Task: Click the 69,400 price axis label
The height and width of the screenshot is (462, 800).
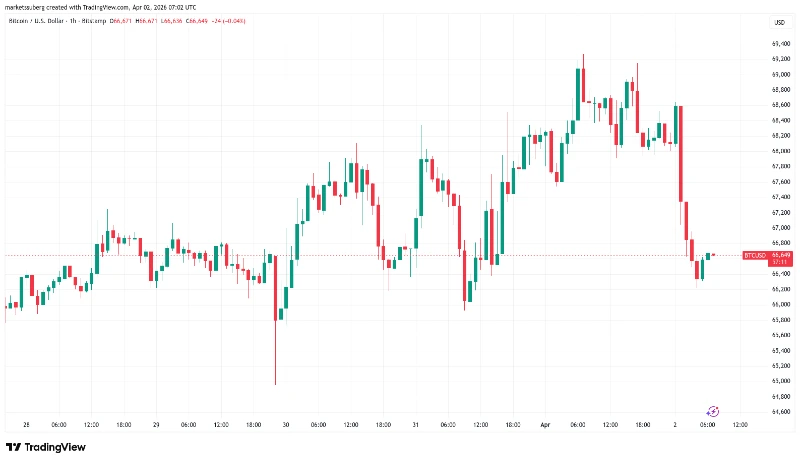Action: tap(782, 43)
